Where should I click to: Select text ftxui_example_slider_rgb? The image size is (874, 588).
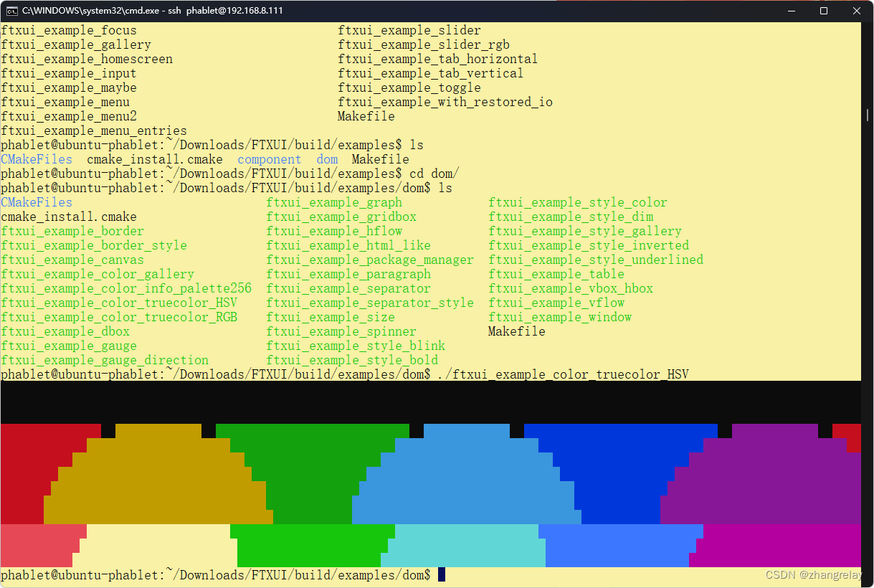click(x=424, y=44)
